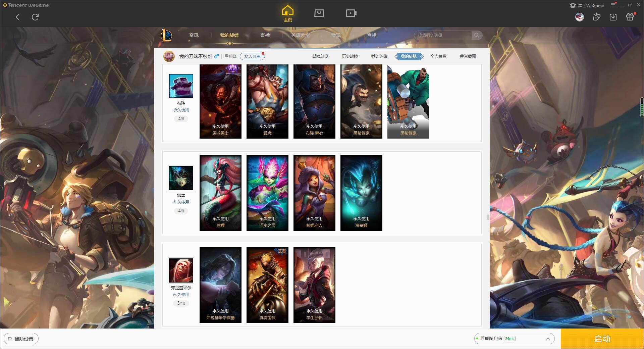Refresh the page with the reload icon
644x349 pixels.
point(35,17)
